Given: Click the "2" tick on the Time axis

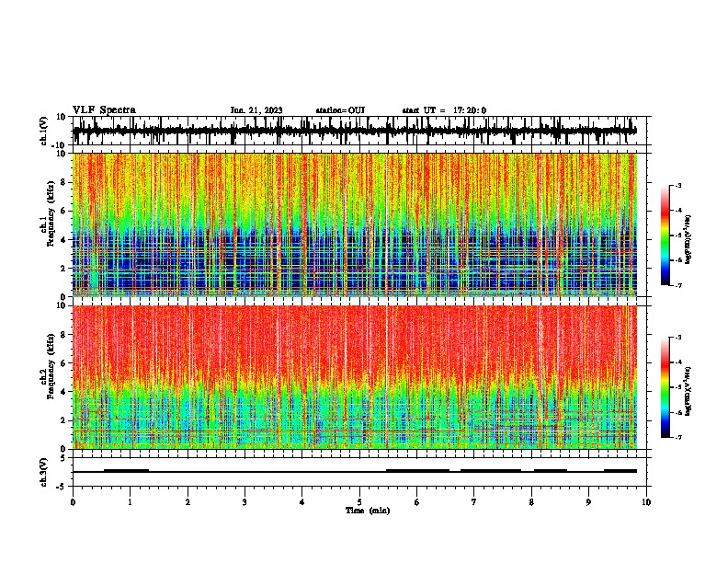Looking at the screenshot, I should click(x=188, y=502).
